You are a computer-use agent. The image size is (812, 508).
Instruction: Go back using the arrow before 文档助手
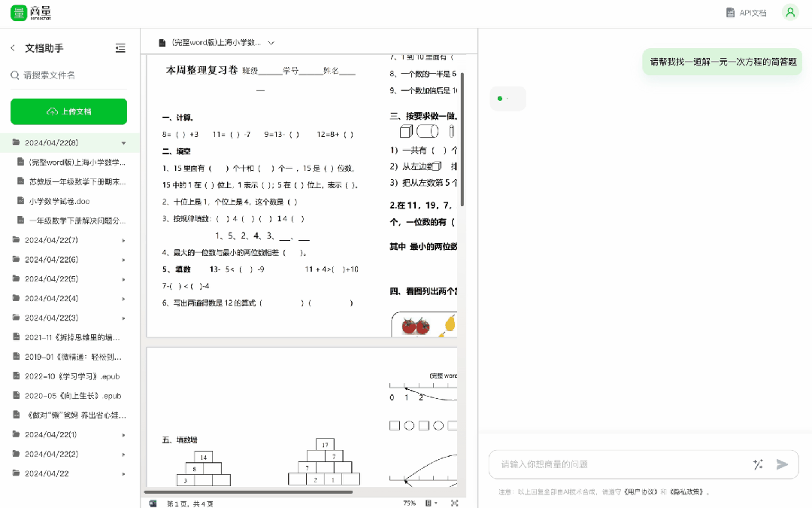pos(13,47)
